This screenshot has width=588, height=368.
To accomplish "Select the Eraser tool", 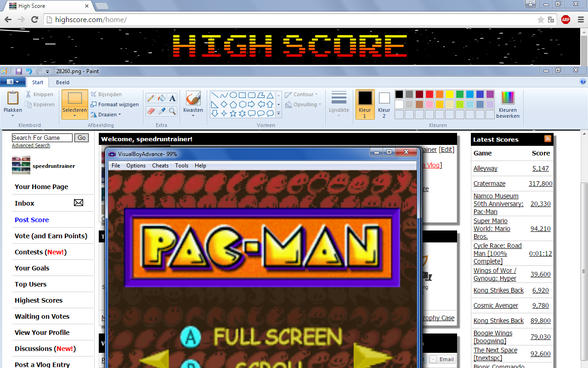I will pyautogui.click(x=150, y=111).
